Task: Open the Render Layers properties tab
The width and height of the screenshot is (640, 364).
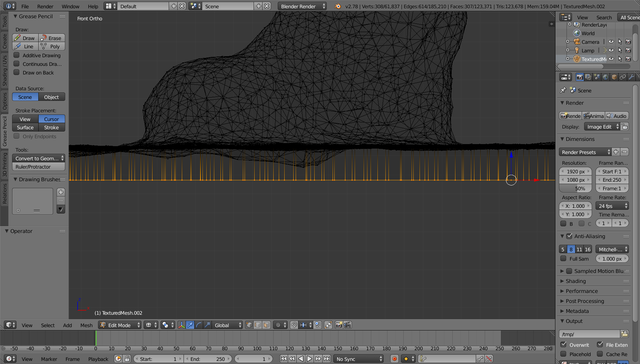Action: [x=588, y=77]
